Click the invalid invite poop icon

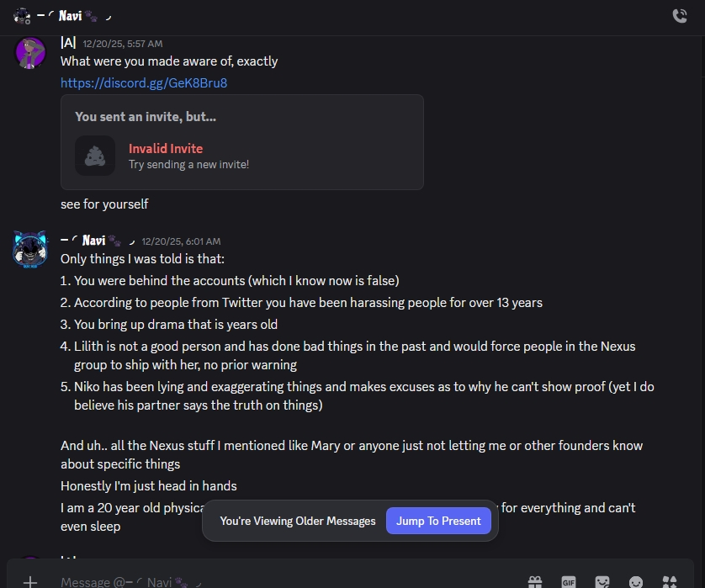click(x=95, y=156)
